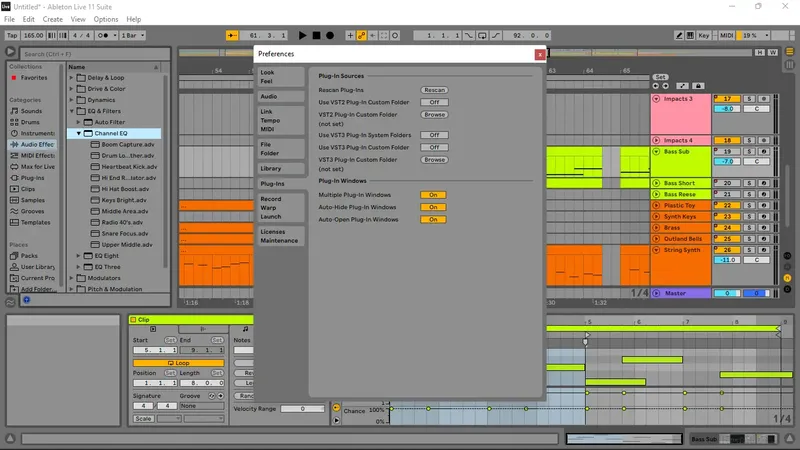Click the browser search field
800x450 pixels.
tap(95, 54)
